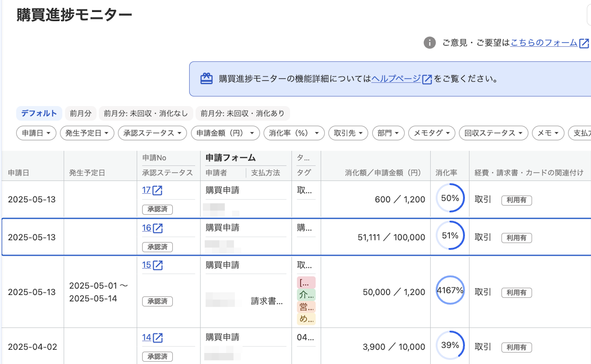
Task: Click 承認済 badge for application 16
Action: [x=157, y=247]
